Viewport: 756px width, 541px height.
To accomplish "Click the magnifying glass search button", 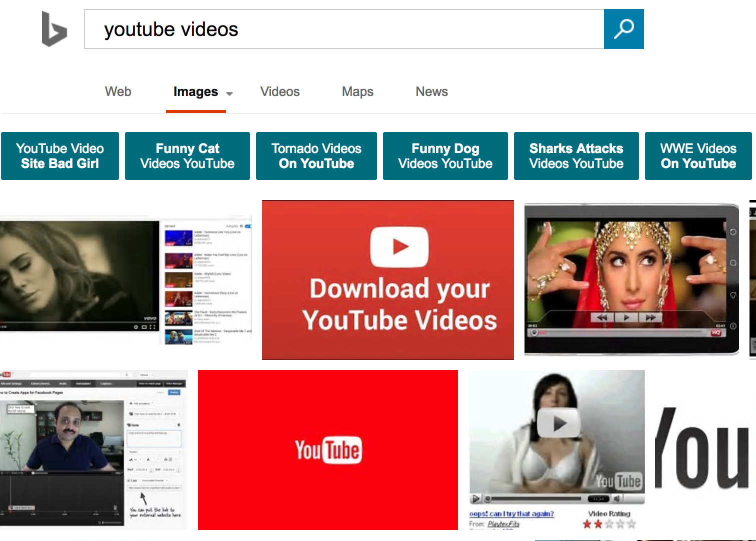I will pos(623,29).
